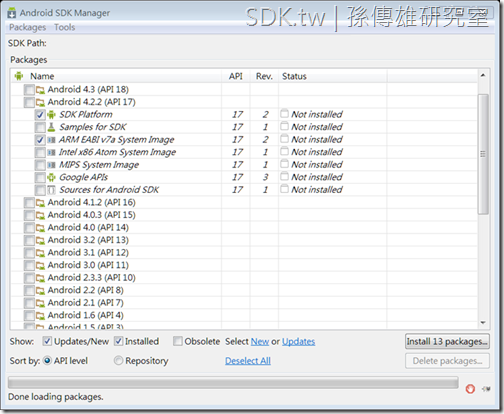Screen dimensions: 504x414
Task: Click the Android 4.2.2 (API 17) folder icon
Action: (x=40, y=102)
